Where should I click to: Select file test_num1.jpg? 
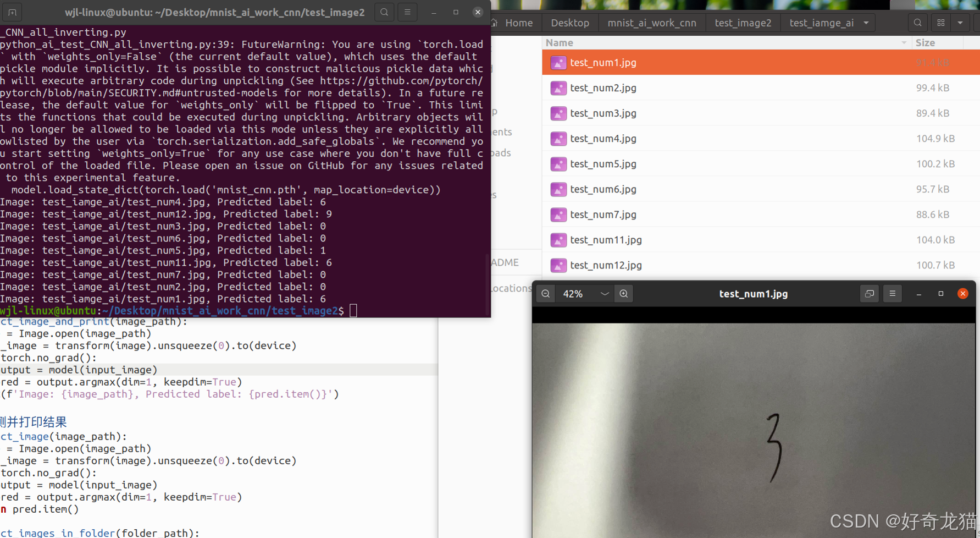[x=761, y=63]
